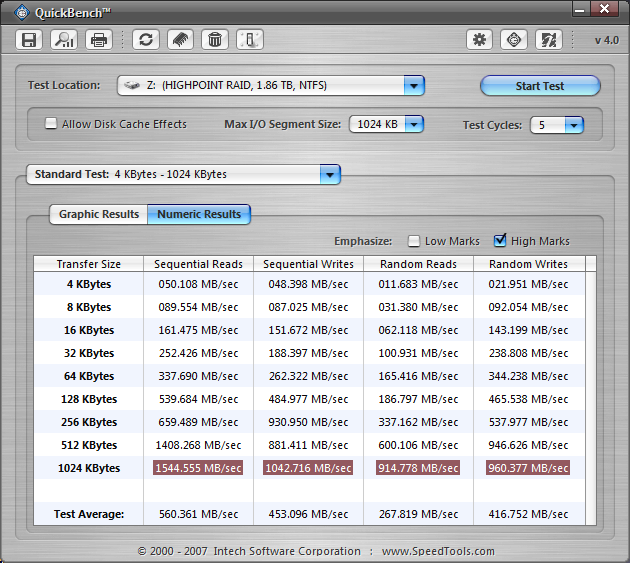Click the rightmost toolbar icon near version
The image size is (630, 563).
(548, 40)
